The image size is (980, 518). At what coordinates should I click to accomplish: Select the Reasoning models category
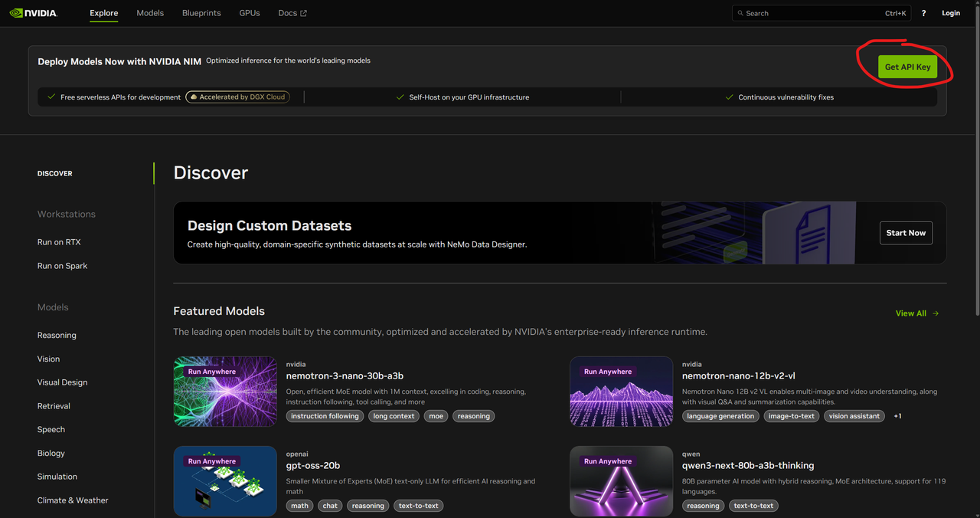tap(57, 336)
